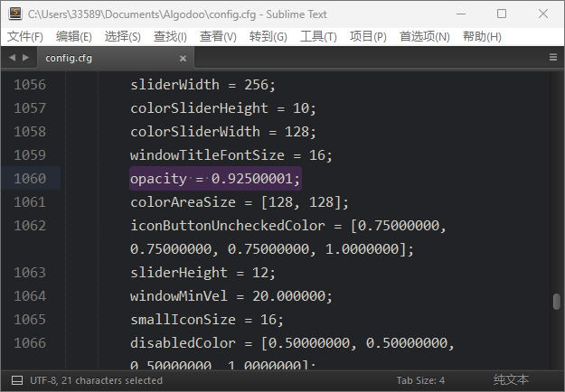Click on sliderHeight = 12; line

[202, 273]
